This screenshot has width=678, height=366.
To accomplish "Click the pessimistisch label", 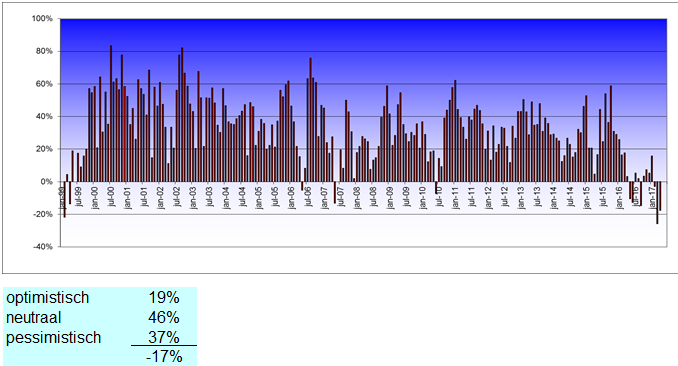I will click(53, 337).
